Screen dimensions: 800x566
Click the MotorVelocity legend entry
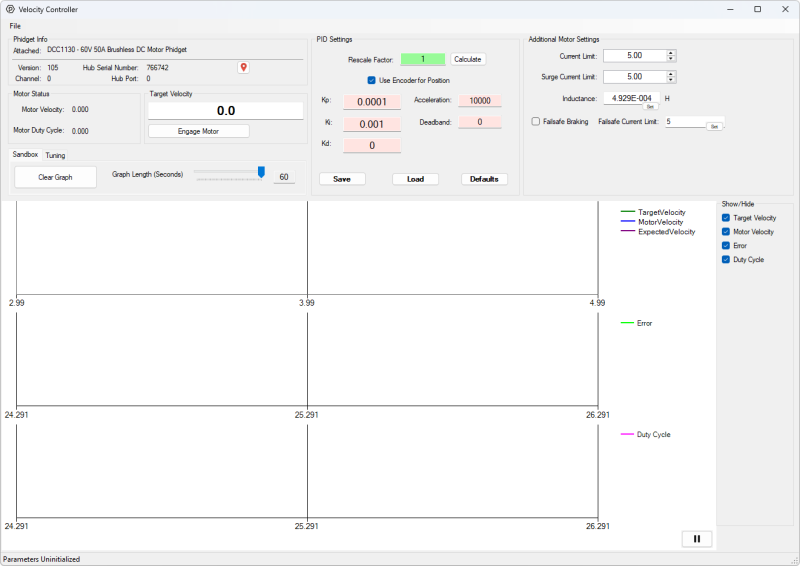coord(652,222)
